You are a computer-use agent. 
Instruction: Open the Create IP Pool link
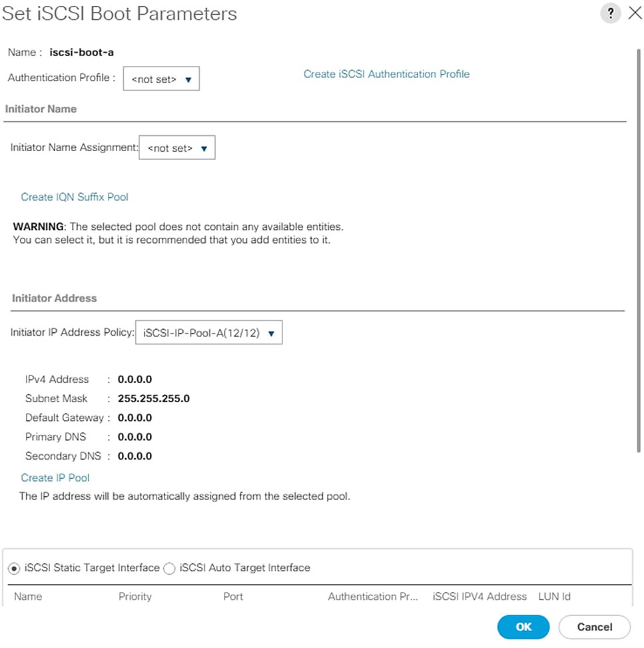(x=55, y=478)
